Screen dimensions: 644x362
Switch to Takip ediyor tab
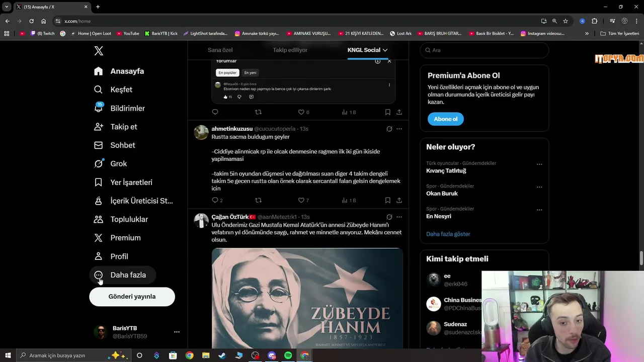pos(290,50)
